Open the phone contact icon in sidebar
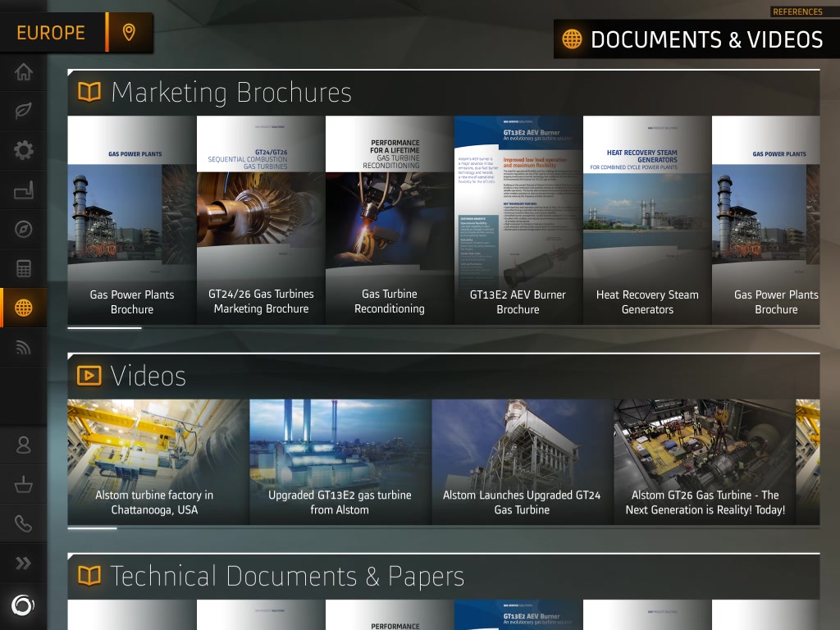 pos(24,523)
